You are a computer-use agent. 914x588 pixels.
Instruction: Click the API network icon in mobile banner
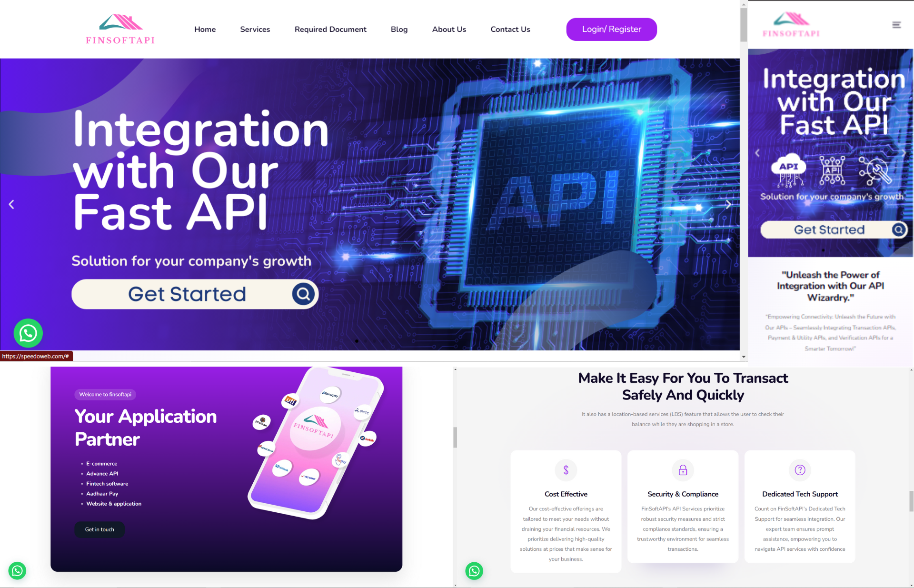coord(833,170)
